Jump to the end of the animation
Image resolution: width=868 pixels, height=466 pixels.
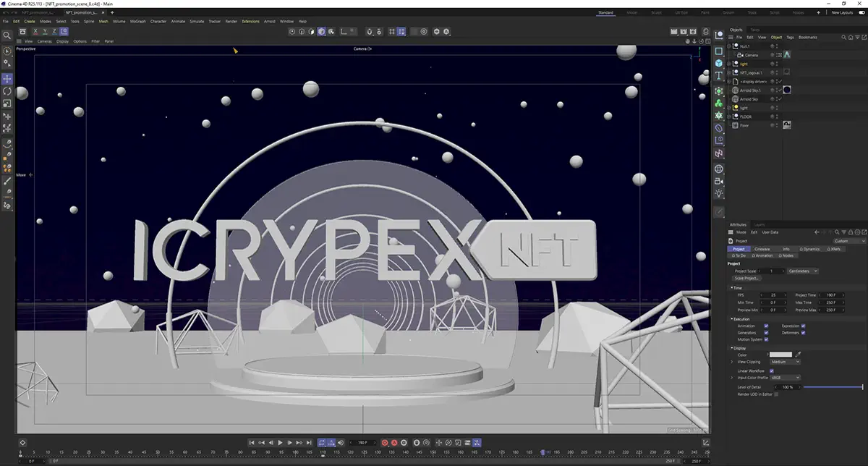click(309, 442)
